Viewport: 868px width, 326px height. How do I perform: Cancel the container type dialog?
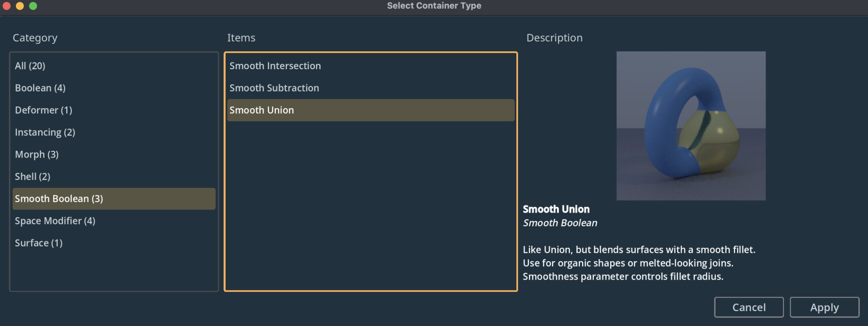(x=749, y=307)
